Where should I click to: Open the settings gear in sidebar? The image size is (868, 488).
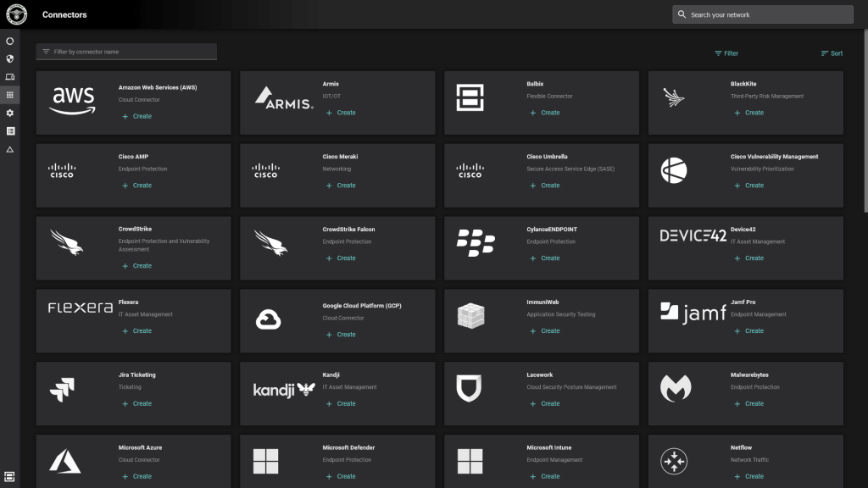click(x=10, y=113)
